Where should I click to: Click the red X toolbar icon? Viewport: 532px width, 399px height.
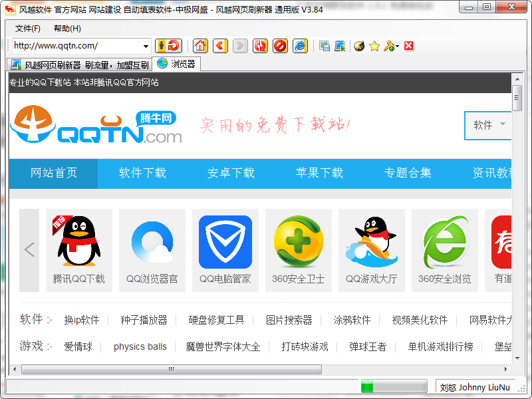(x=409, y=46)
